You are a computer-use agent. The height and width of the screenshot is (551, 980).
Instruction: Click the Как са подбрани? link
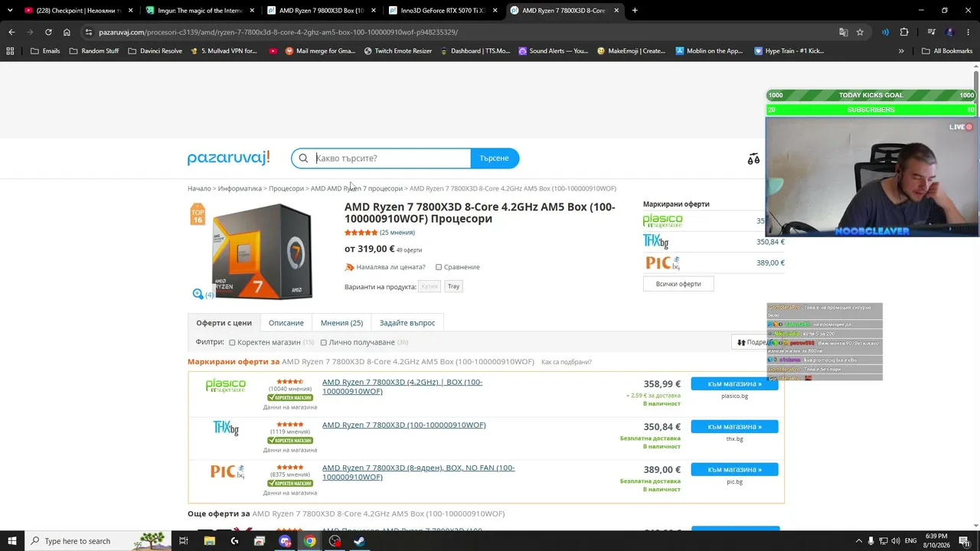click(x=567, y=362)
